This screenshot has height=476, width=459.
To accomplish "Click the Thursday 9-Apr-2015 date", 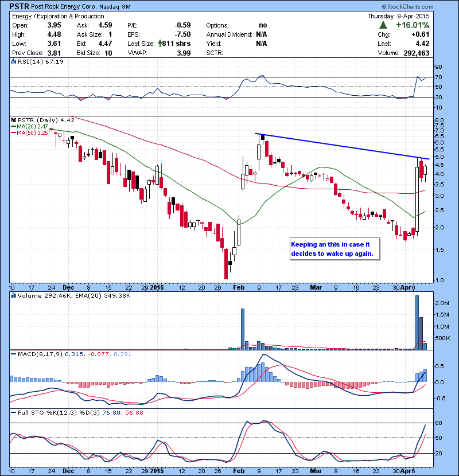I will (398, 16).
